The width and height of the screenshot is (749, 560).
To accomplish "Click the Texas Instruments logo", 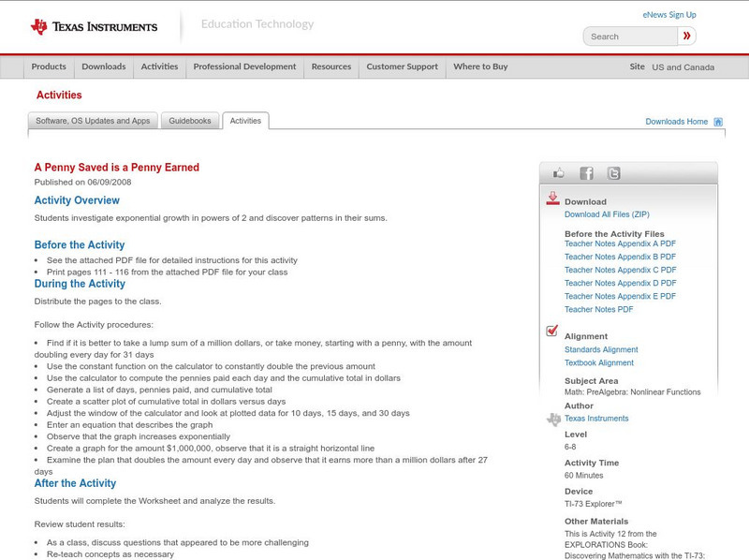I will (x=94, y=27).
